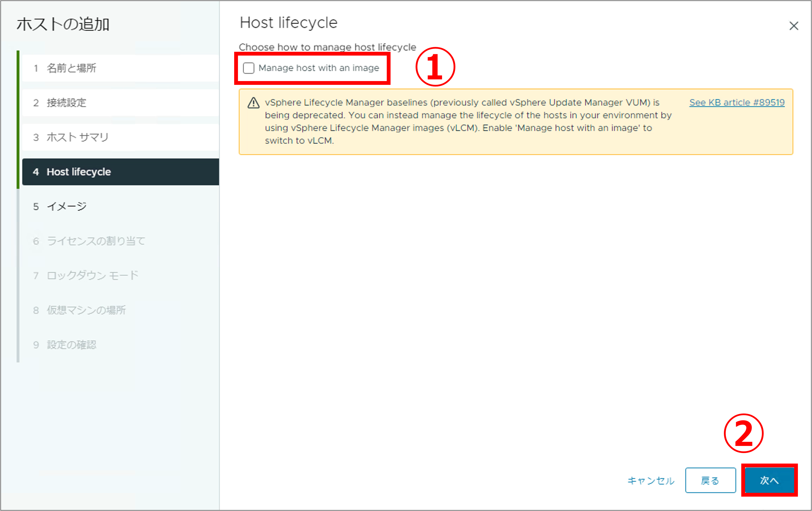
Task: Open See KB article #89519 link
Action: tap(737, 102)
